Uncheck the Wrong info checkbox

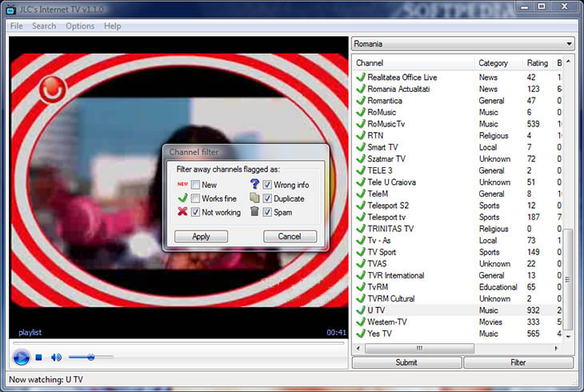coord(267,185)
